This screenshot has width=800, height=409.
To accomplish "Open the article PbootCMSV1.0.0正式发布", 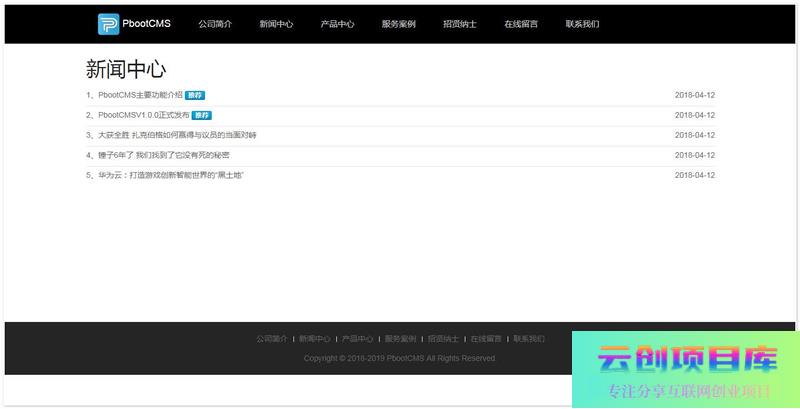I will [x=143, y=115].
